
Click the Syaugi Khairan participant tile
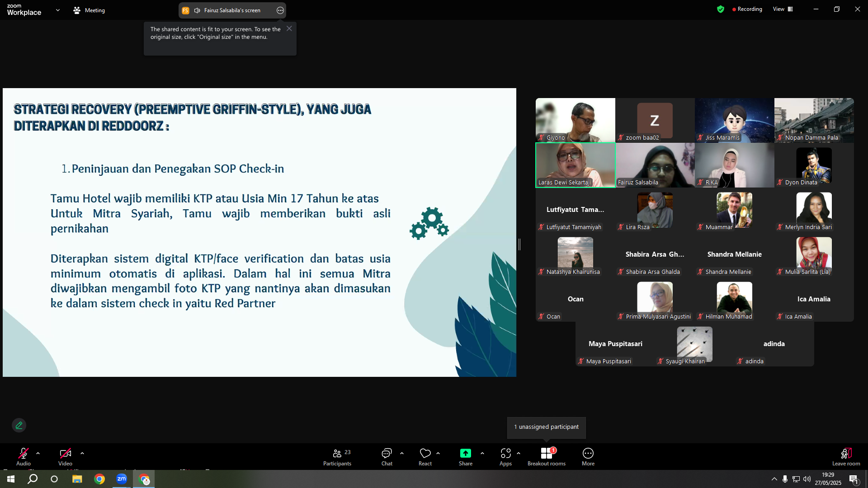coord(695,344)
